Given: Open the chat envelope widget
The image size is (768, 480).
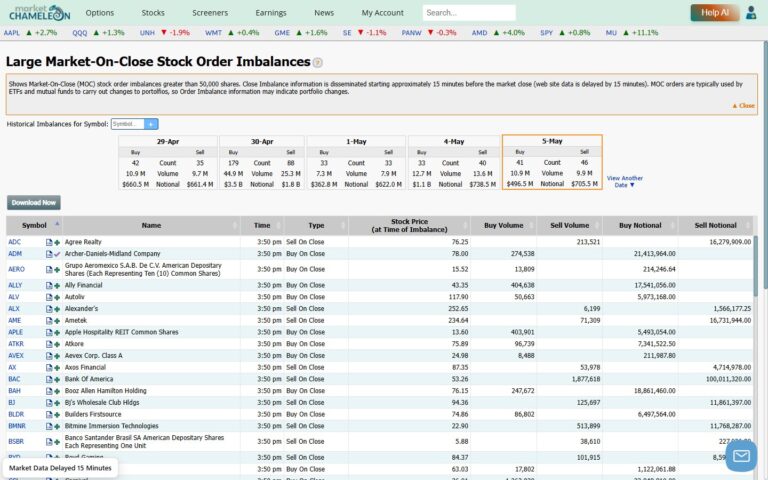Looking at the screenshot, I should (x=741, y=456).
